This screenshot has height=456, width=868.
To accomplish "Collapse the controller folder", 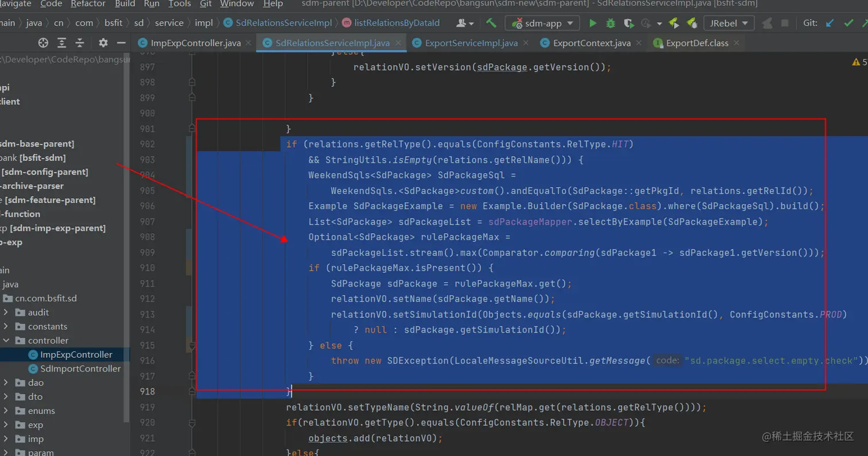I will [6, 341].
